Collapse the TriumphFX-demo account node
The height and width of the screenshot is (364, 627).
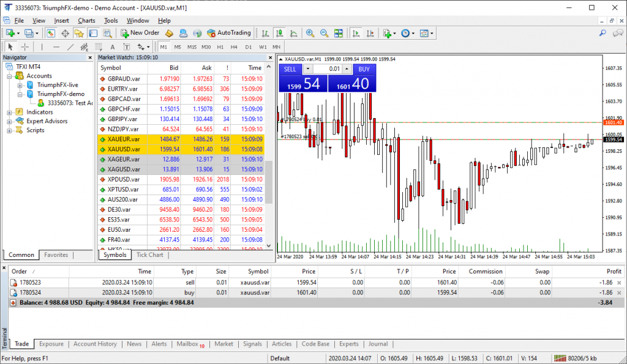pos(20,94)
